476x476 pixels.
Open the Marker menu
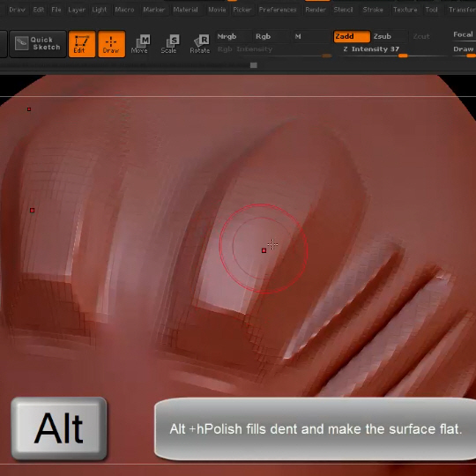click(x=154, y=10)
